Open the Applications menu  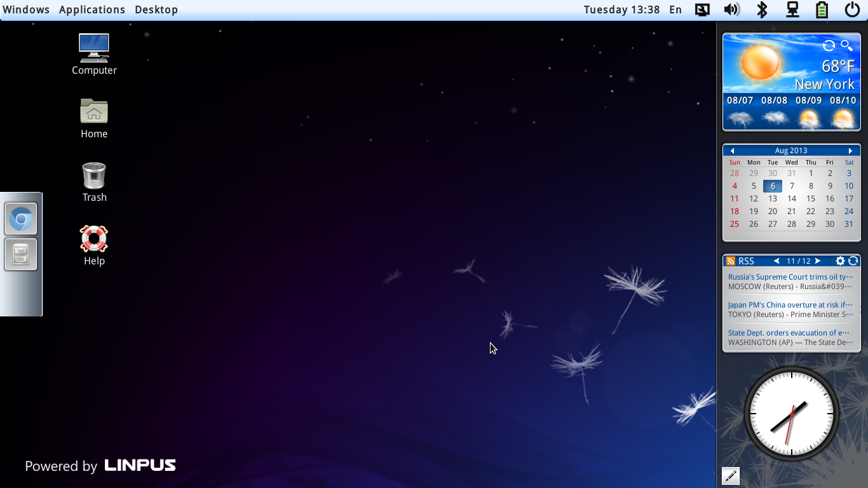(x=92, y=10)
